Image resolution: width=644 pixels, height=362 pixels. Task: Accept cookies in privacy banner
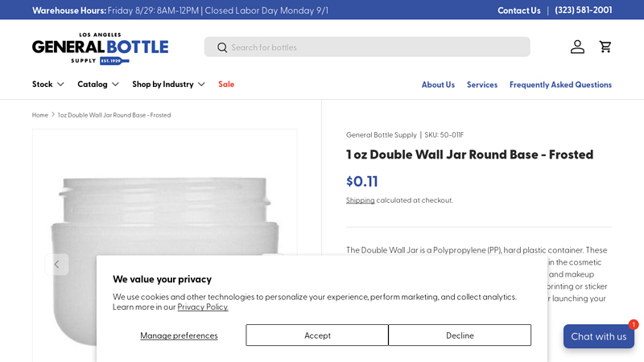click(317, 335)
